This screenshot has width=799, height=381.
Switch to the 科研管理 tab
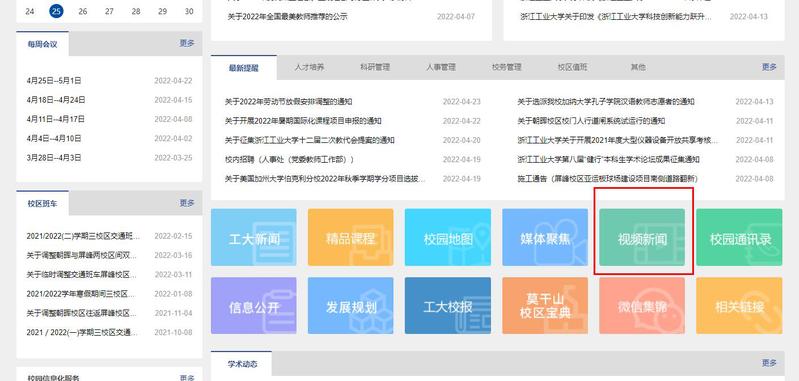coord(375,67)
